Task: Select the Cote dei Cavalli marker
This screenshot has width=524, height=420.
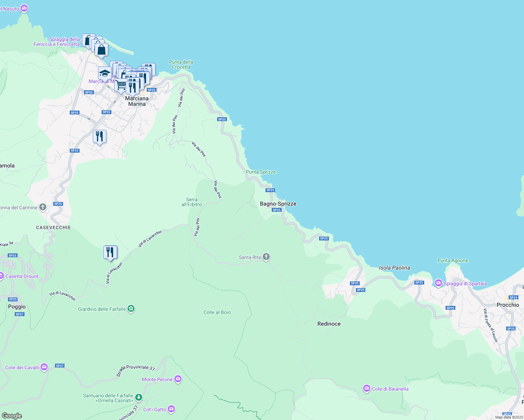Action: click(44, 366)
